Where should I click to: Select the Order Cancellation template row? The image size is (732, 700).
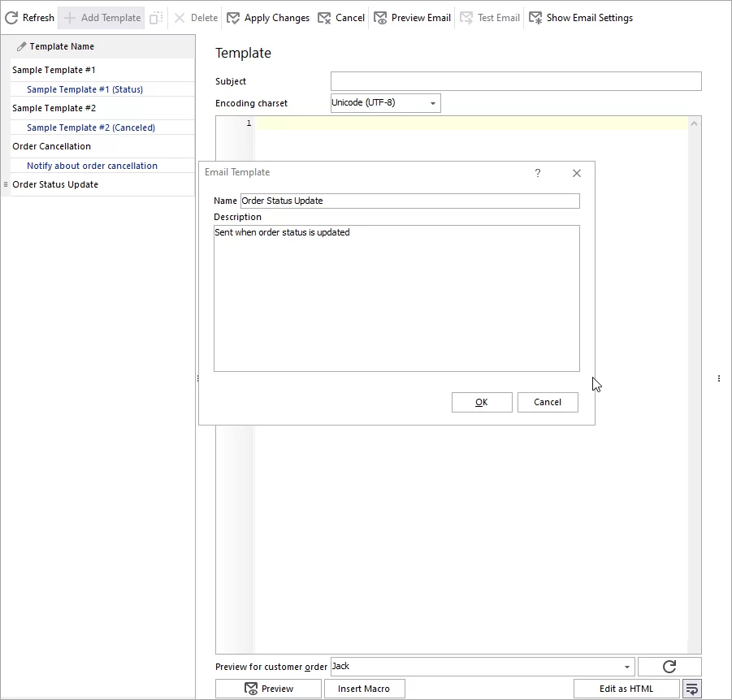coord(51,146)
